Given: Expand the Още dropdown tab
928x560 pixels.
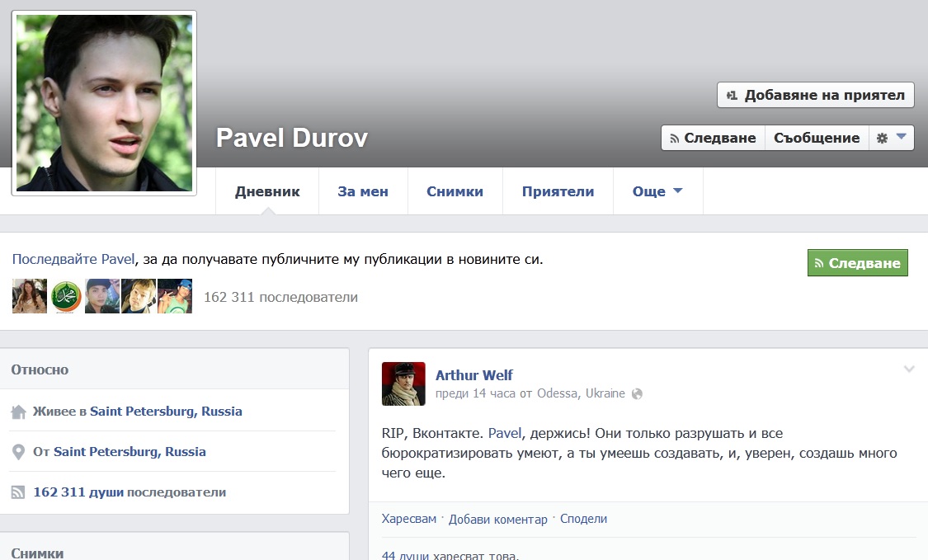Looking at the screenshot, I should 657,191.
